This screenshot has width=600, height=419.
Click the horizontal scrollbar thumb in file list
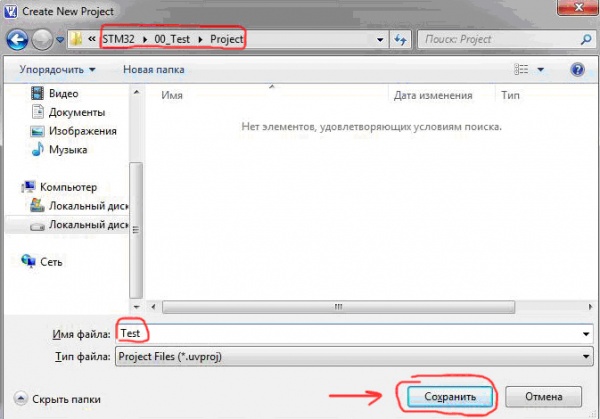pyautogui.click(x=338, y=307)
